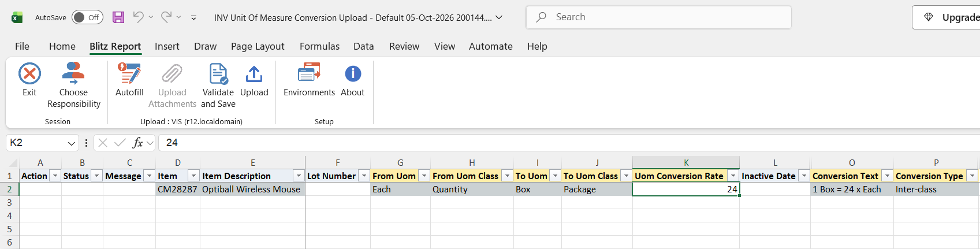
Task: Select the 'Each' From Uom cell
Action: (400, 189)
